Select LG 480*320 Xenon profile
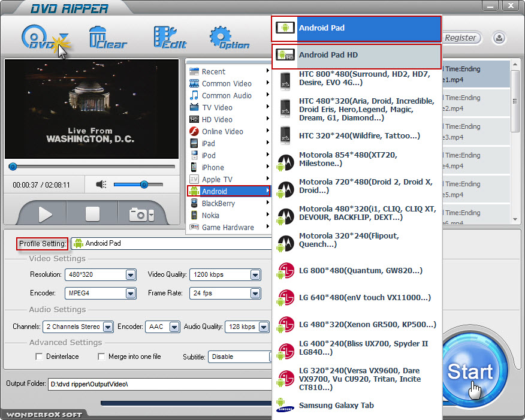 356,324
